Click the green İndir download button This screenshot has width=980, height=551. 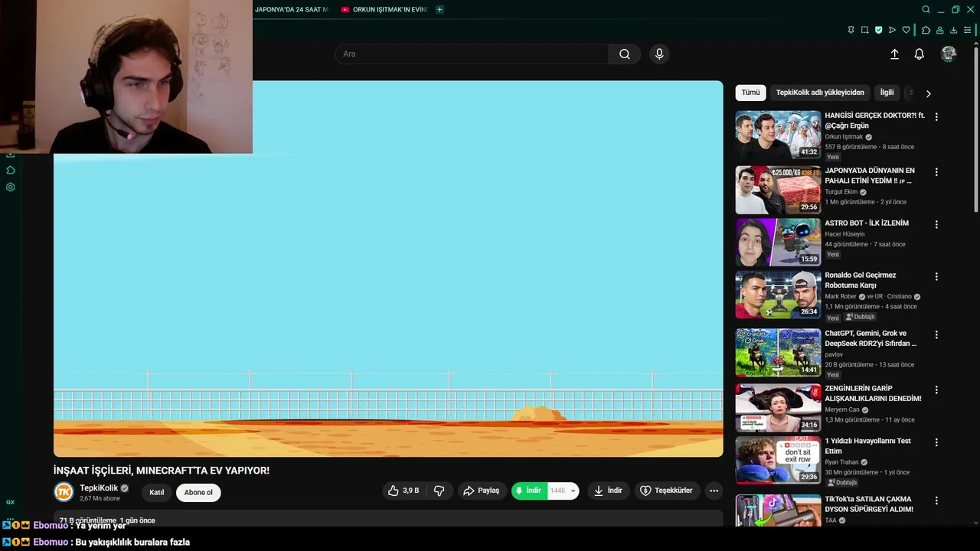[x=529, y=491]
